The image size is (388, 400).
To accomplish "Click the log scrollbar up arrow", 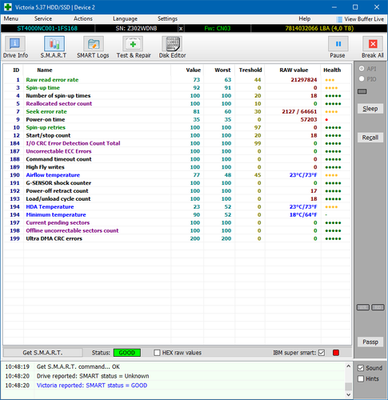I will [x=348, y=366].
